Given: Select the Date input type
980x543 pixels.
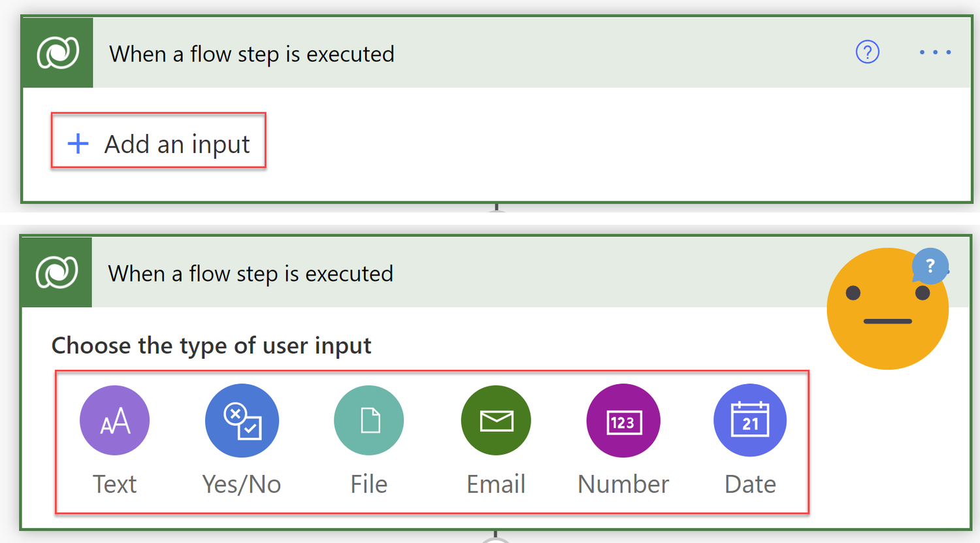Looking at the screenshot, I should click(x=749, y=420).
